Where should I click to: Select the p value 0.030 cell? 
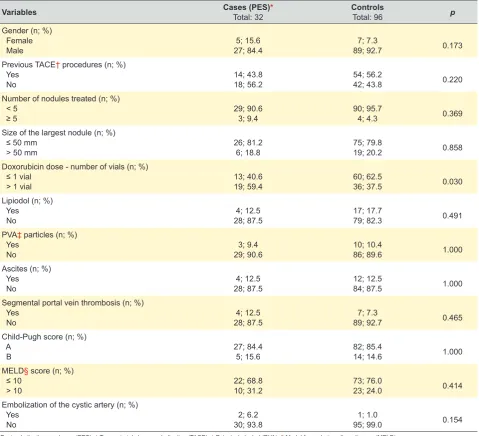coord(452,182)
